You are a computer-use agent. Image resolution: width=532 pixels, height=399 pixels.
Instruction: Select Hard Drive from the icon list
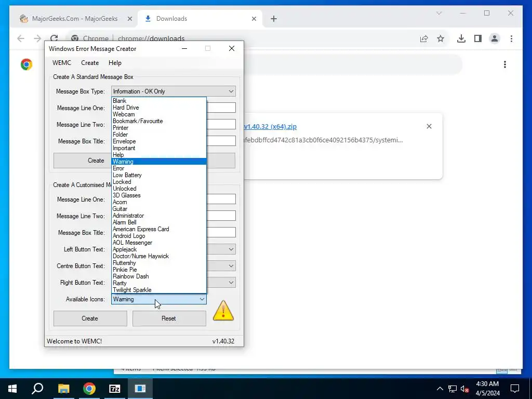click(159, 108)
